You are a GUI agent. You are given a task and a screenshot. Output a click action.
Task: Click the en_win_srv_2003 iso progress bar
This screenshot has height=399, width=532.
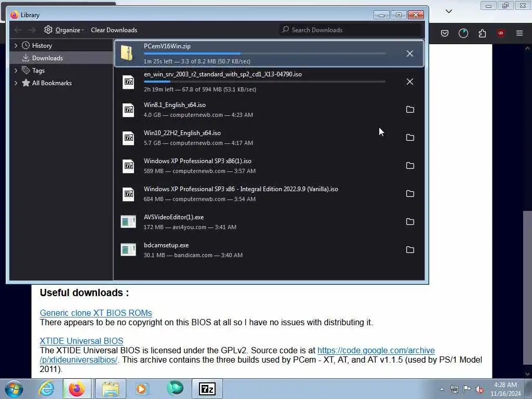click(x=264, y=82)
